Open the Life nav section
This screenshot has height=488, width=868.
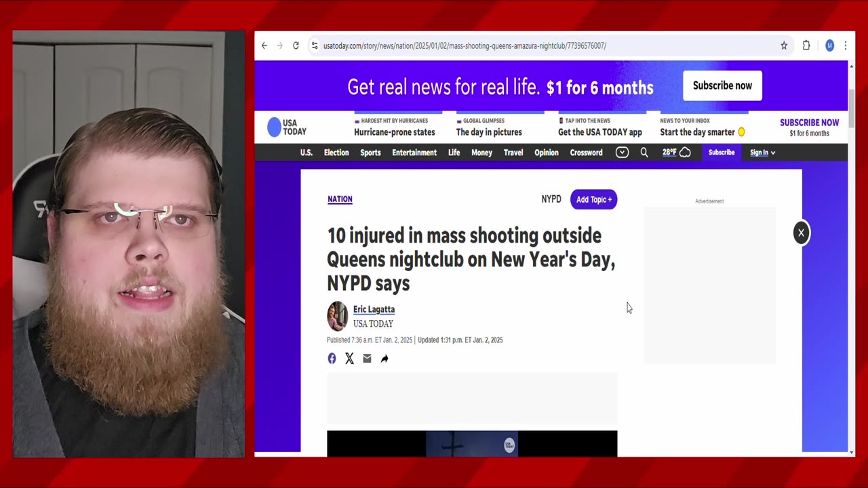pyautogui.click(x=454, y=152)
